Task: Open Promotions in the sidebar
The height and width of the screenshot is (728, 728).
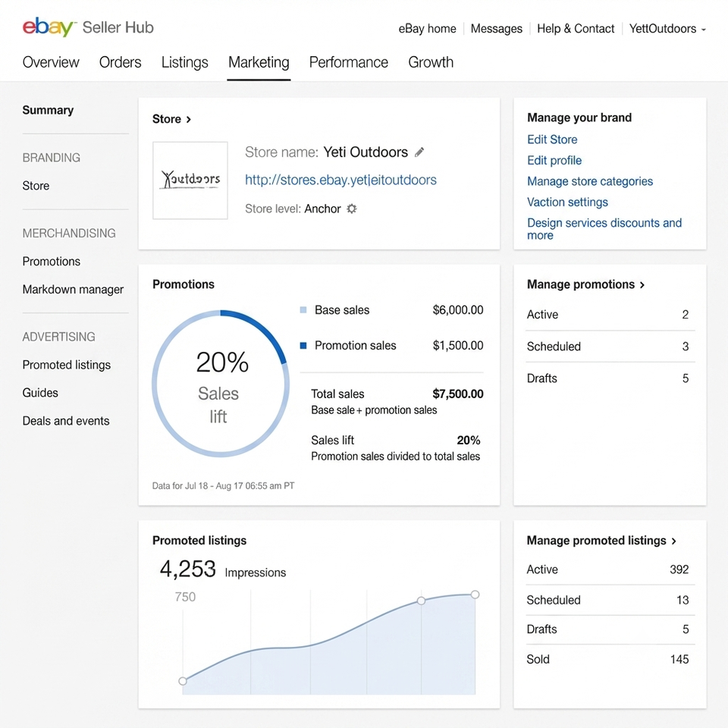Action: click(52, 262)
